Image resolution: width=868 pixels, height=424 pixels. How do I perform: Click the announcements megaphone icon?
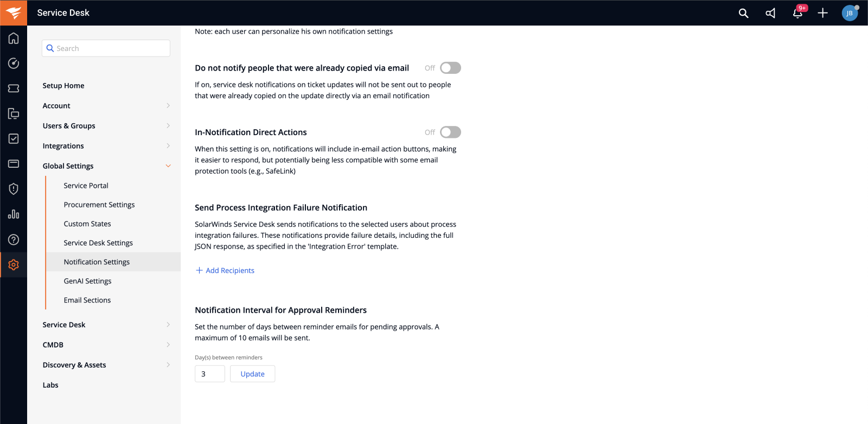[770, 13]
